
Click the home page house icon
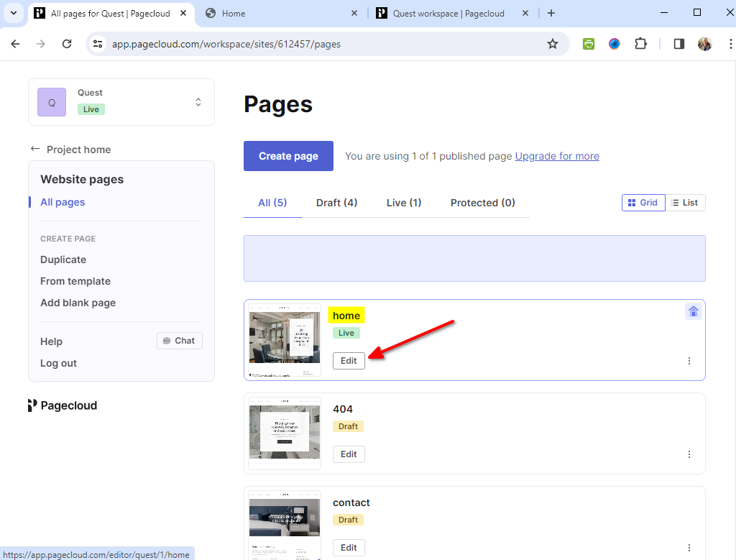[694, 311]
